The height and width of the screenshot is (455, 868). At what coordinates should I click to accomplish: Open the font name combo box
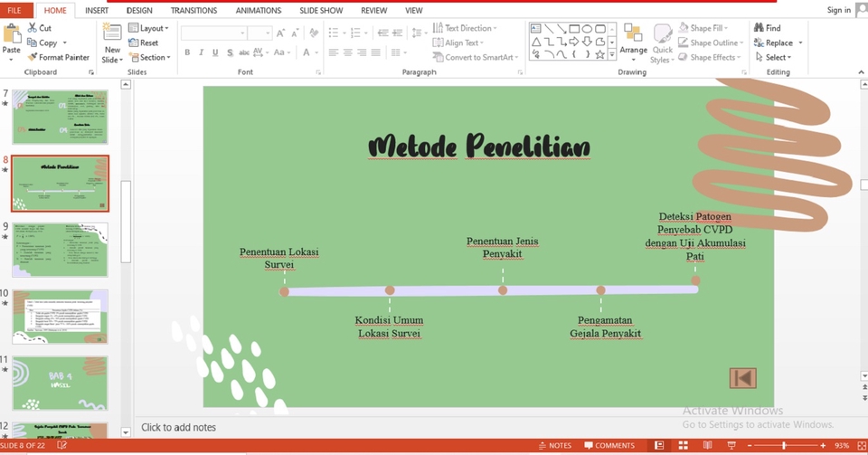213,33
